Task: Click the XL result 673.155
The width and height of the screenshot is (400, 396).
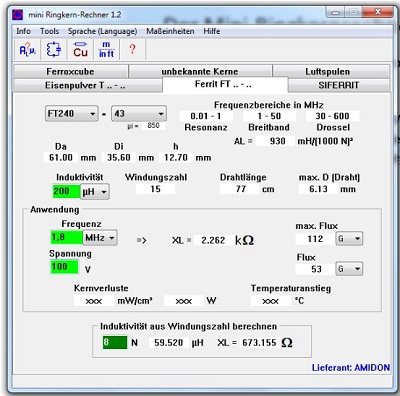Action: [259, 343]
